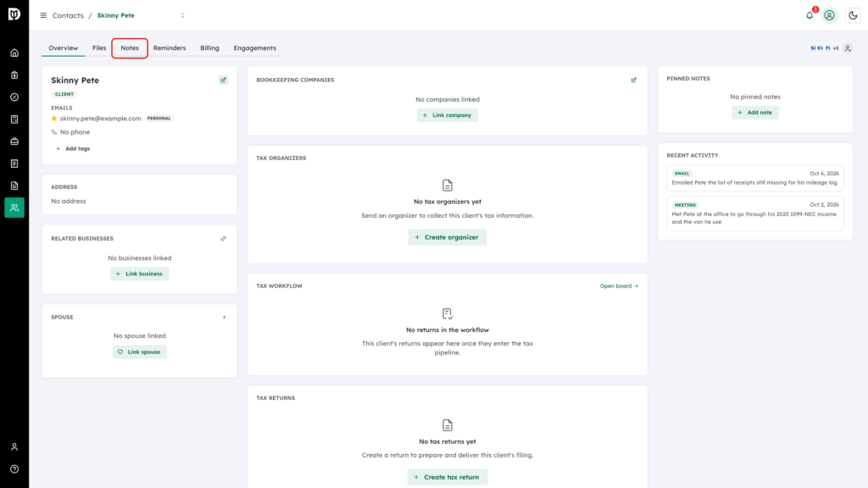Open the Oct 6 email activity entry
The image size is (868, 488).
[x=755, y=178]
